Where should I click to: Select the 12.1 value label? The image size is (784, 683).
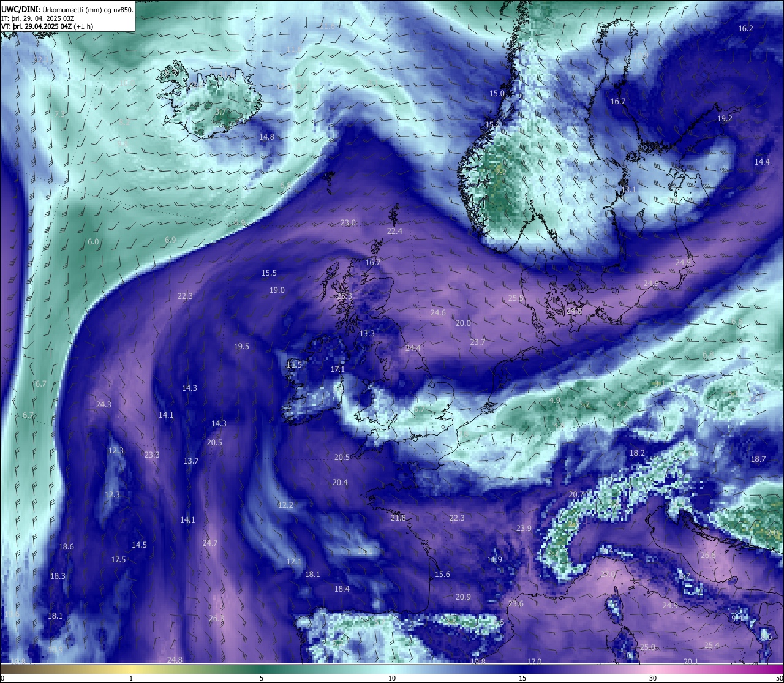tap(294, 561)
